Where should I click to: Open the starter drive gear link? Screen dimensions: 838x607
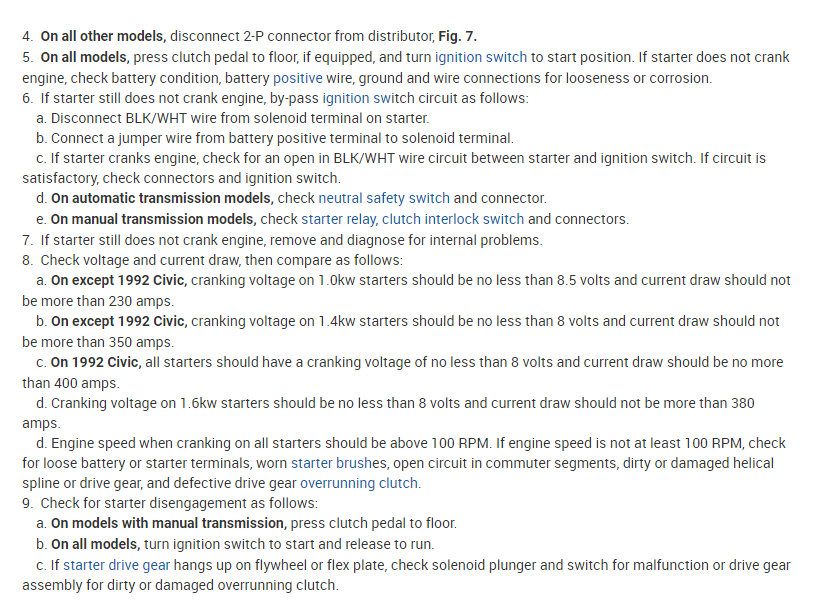(105, 565)
